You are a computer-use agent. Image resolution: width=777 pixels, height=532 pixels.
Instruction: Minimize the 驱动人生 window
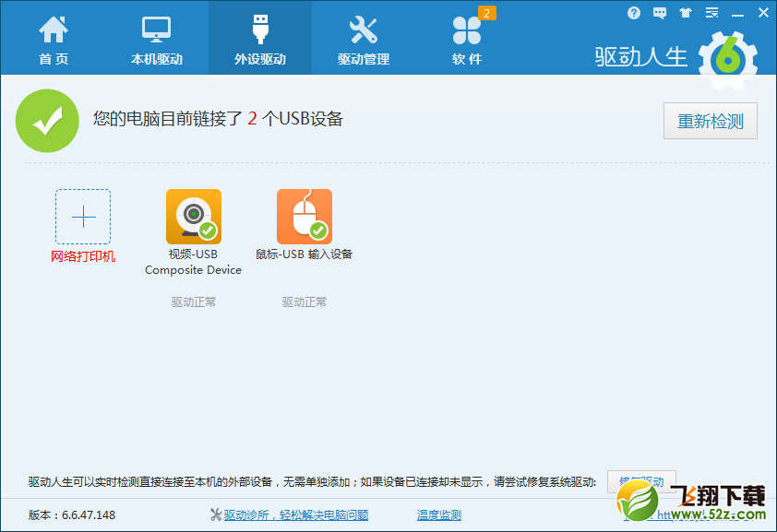(737, 14)
